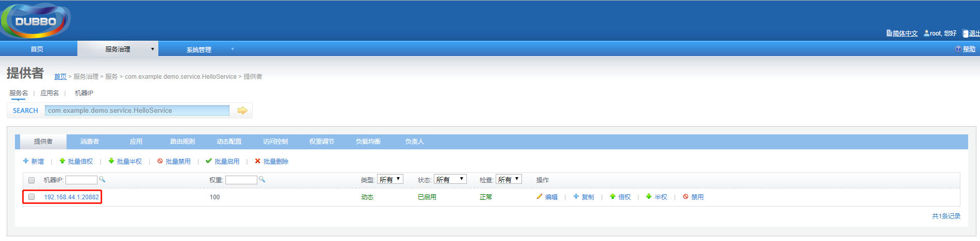This screenshot has height=241, width=980.
Task: Click the 批量半权 down arrow icon
Action: (x=111, y=161)
